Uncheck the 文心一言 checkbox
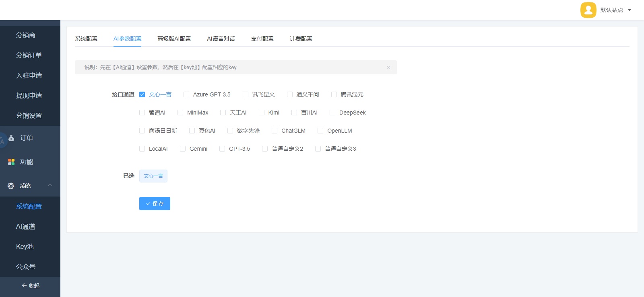This screenshot has width=644, height=297. (x=142, y=94)
